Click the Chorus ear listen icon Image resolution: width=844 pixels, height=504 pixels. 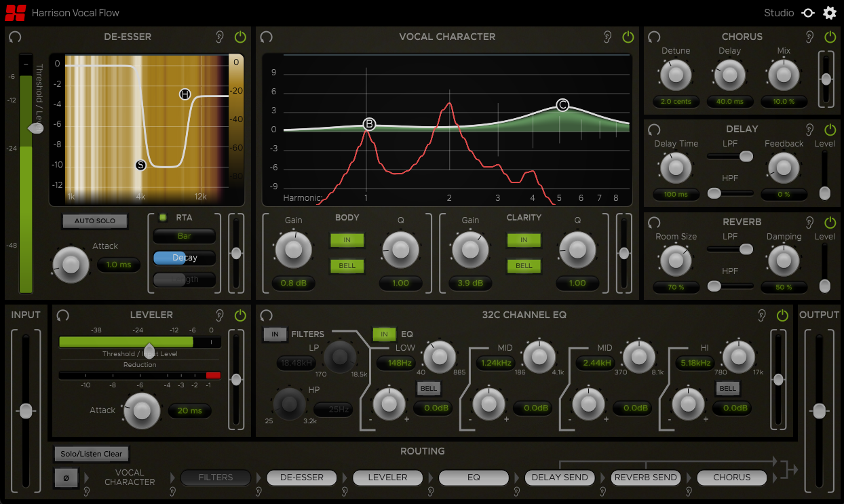pyautogui.click(x=809, y=37)
